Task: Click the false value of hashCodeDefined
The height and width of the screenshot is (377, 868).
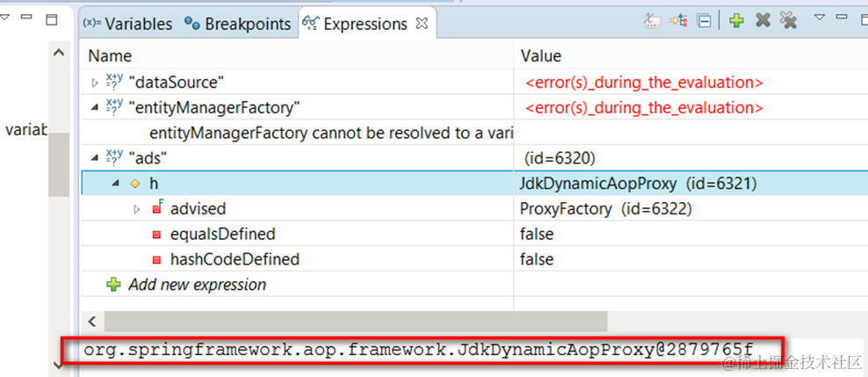Action: tap(537, 259)
